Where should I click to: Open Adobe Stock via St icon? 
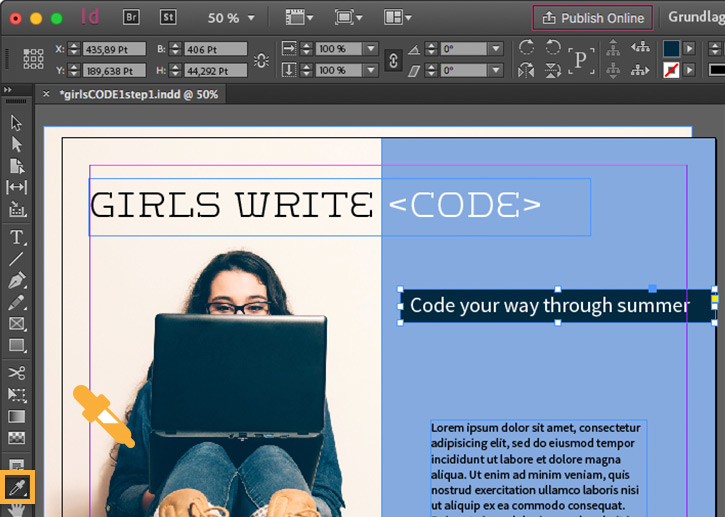[168, 18]
